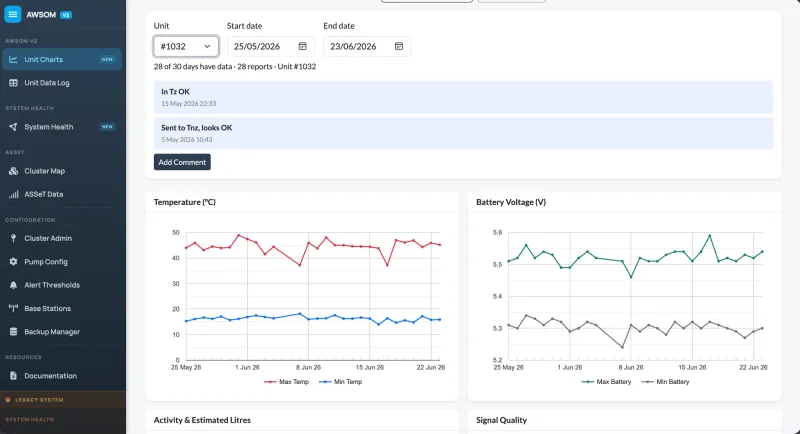Click the Activity & Estimated Litres heading
This screenshot has width=800, height=434.
(202, 420)
